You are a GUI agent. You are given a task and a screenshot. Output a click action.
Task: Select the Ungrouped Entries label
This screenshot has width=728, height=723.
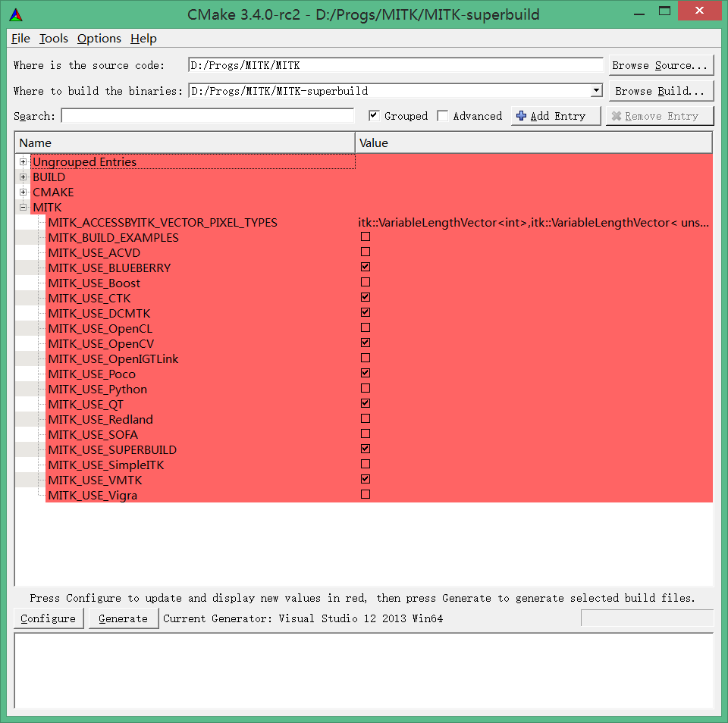pos(84,162)
